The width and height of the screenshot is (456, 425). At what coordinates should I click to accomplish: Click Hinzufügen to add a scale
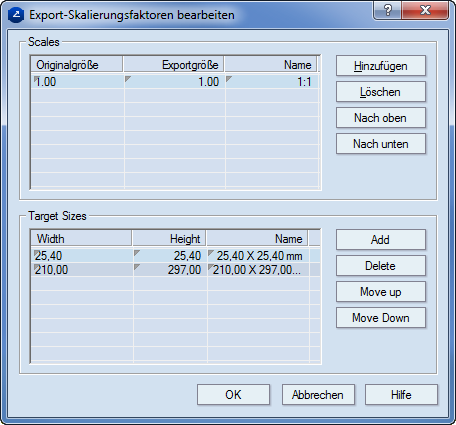pyautogui.click(x=381, y=66)
